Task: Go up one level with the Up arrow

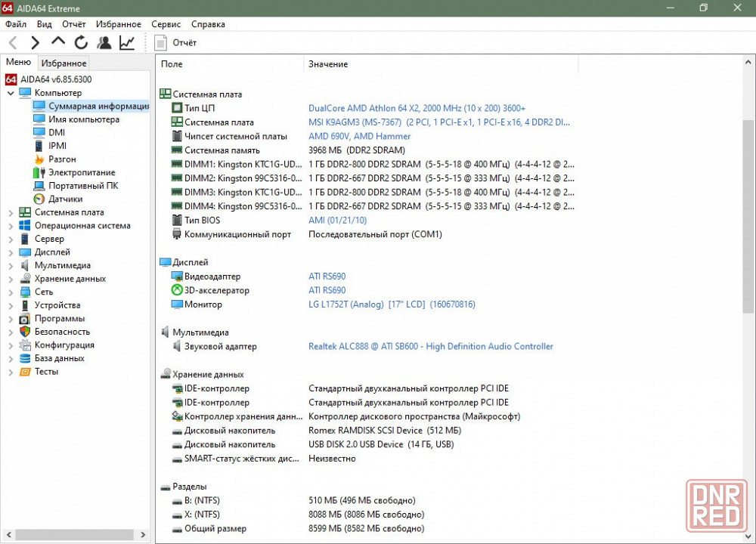Action: pos(58,42)
